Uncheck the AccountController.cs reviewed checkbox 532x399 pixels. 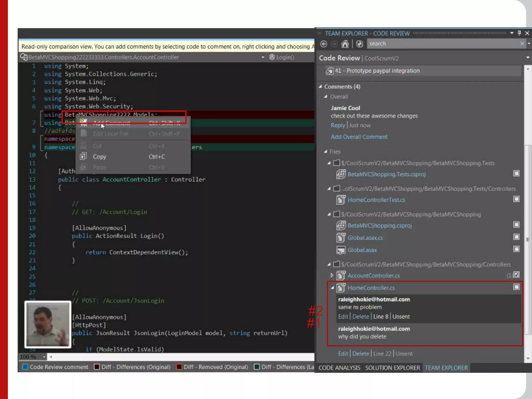tap(516, 275)
